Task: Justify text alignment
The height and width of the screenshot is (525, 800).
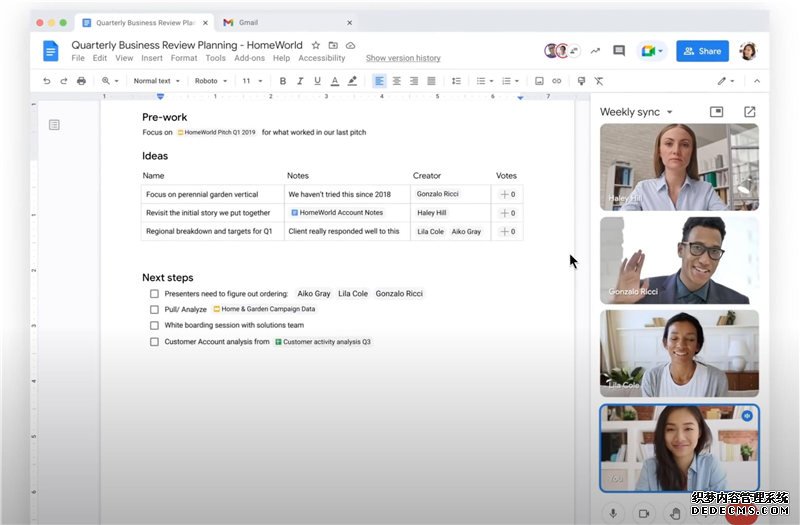Action: 431,81
